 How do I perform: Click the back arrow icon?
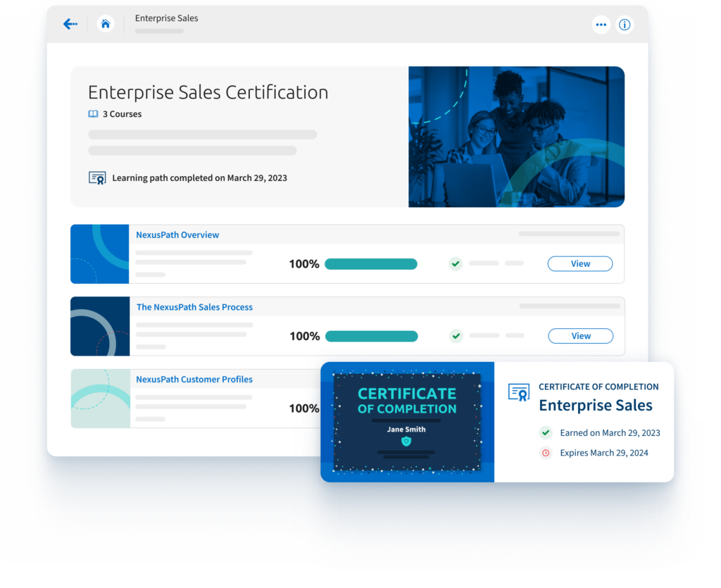(x=70, y=24)
